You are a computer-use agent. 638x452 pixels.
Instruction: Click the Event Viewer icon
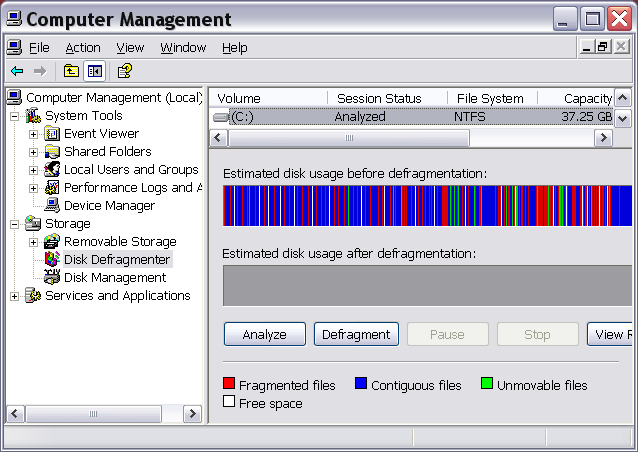click(x=52, y=133)
